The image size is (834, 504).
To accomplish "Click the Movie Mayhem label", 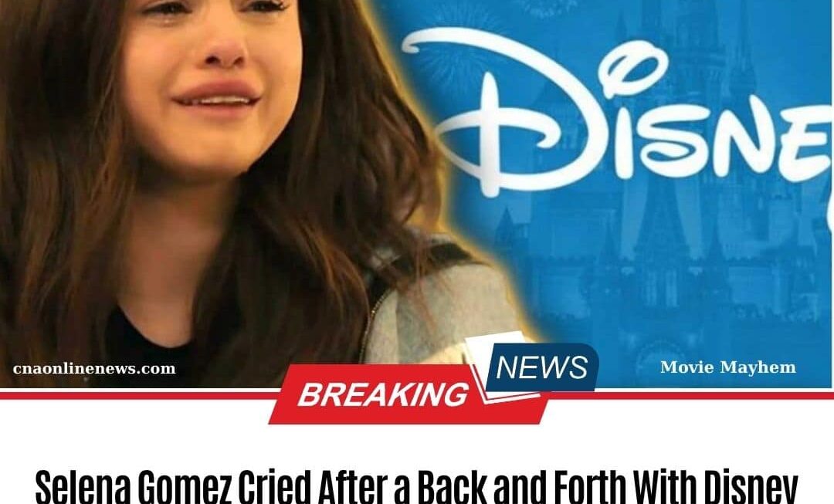I will 727,367.
